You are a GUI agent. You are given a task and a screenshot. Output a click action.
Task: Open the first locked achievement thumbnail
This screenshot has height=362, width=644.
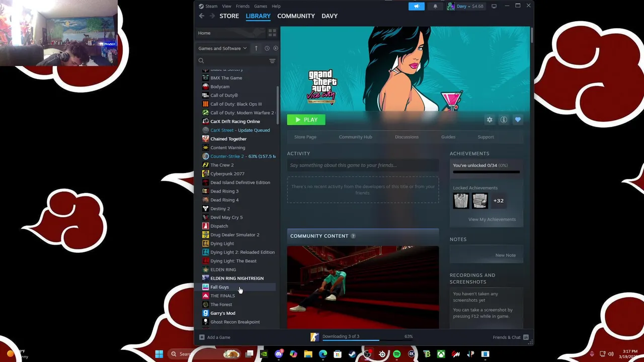[x=461, y=201]
